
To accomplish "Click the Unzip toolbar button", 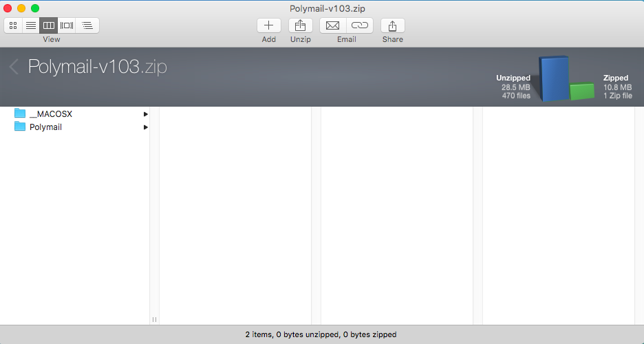I will tap(300, 25).
